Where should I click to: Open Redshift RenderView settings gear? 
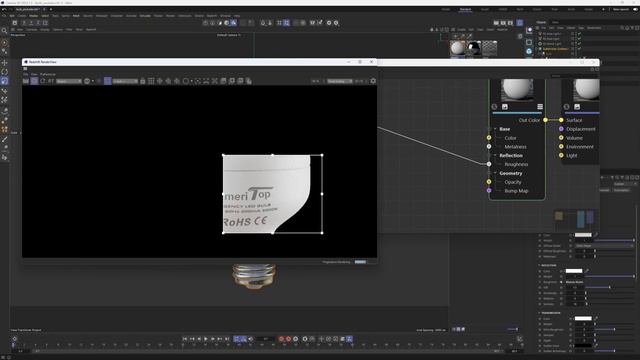(x=373, y=81)
